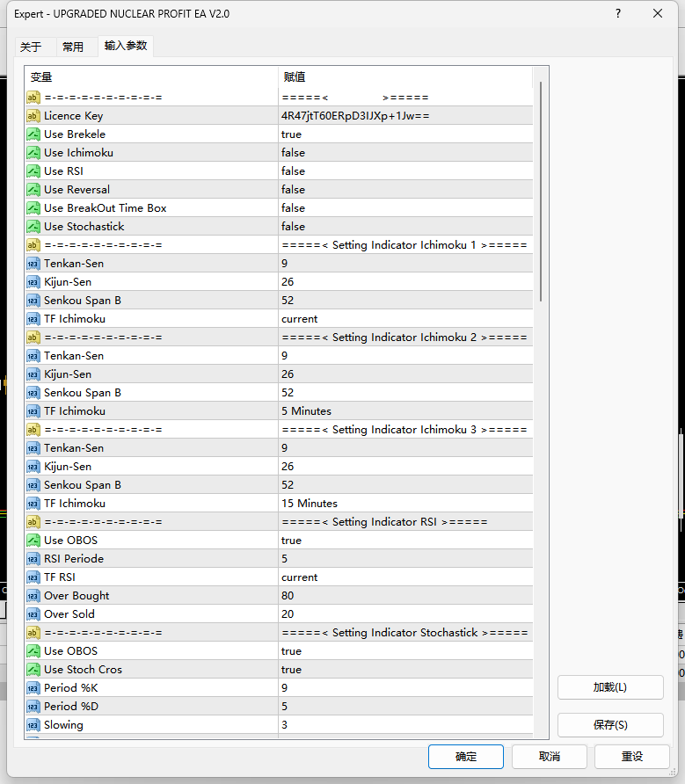Click the integer icon beside Slowing
The height and width of the screenshot is (784, 685).
[x=33, y=725]
